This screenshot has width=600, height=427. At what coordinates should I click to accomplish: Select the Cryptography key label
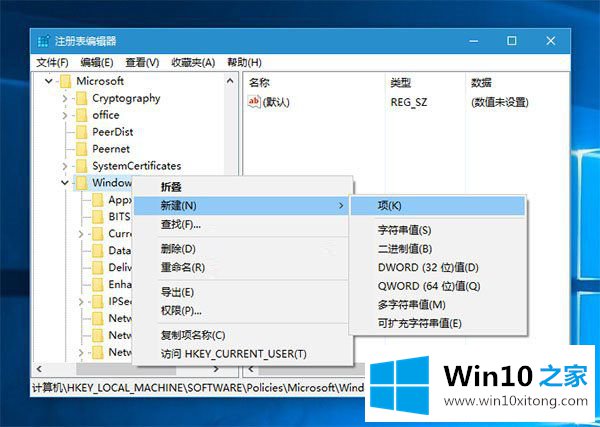tap(126, 99)
